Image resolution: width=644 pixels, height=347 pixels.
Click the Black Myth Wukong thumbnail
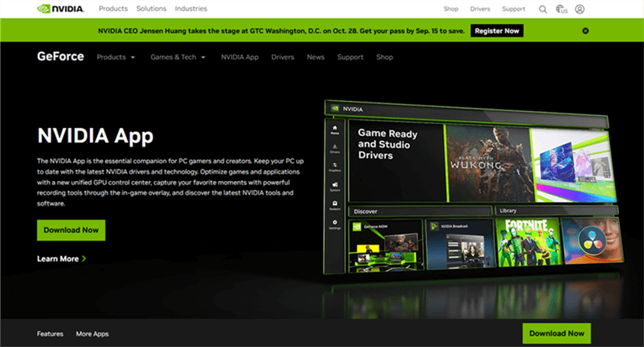(x=489, y=164)
